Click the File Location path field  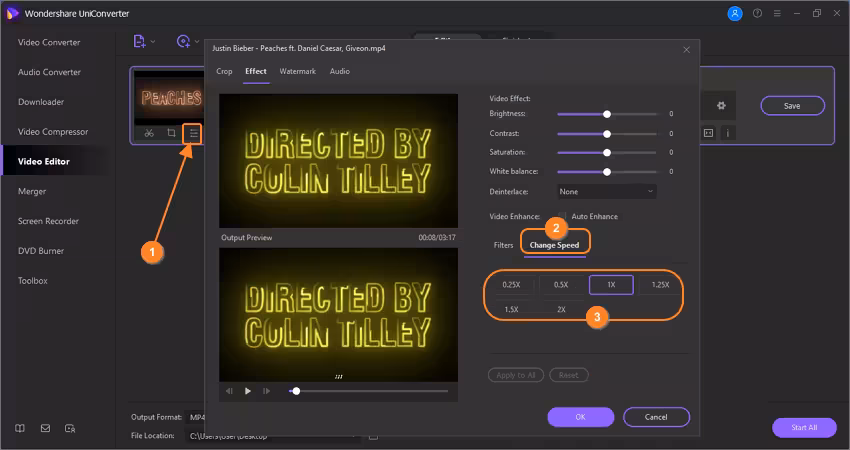[x=274, y=436]
